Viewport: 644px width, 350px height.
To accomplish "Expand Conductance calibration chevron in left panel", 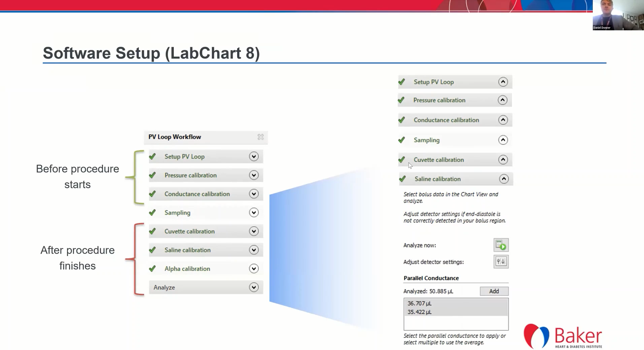I will (254, 194).
